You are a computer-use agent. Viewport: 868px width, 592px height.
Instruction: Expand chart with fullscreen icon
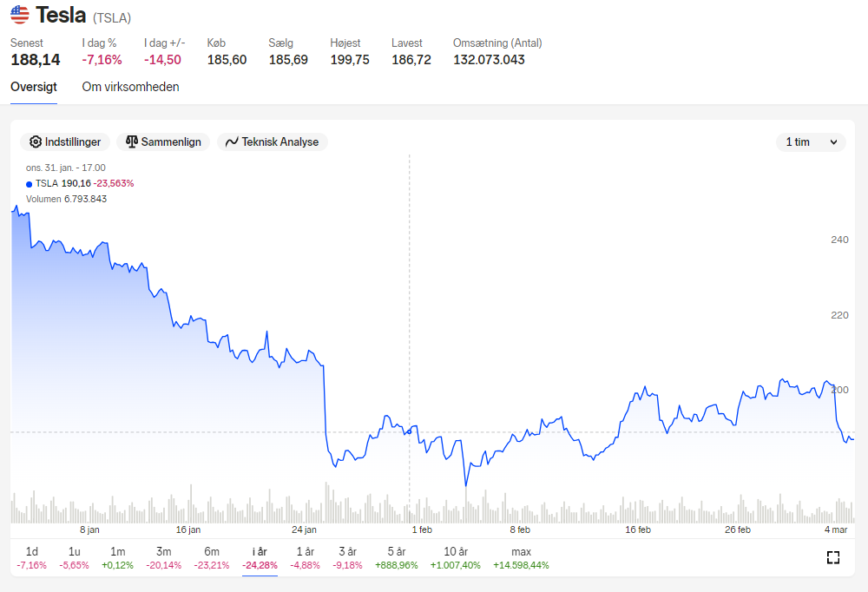point(833,557)
